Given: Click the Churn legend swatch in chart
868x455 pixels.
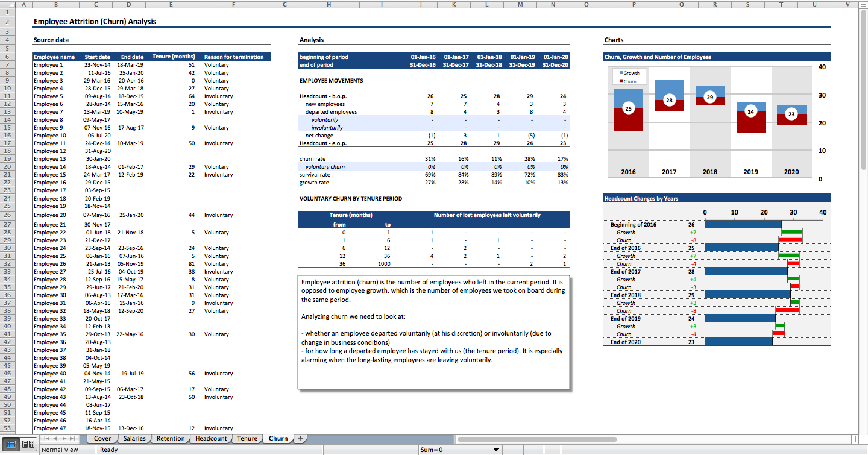Looking at the screenshot, I should coord(621,81).
